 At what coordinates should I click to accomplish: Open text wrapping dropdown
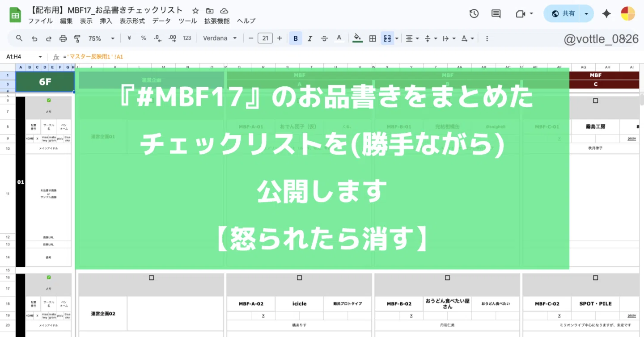[x=449, y=38]
